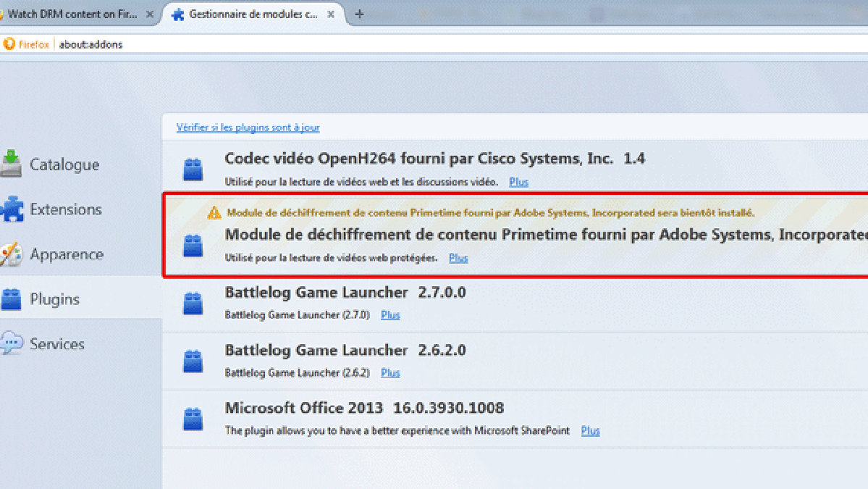Open the Catalogue section icon
Screen dimensions: 868x489
(11, 164)
